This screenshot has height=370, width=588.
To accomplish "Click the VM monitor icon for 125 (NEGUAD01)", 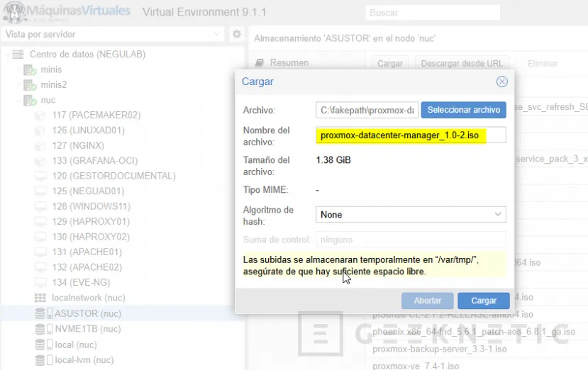I will (40, 191).
